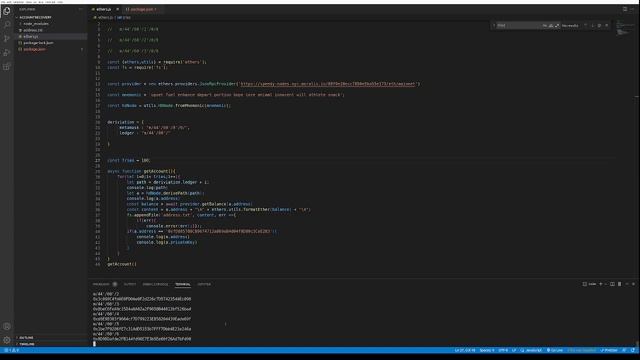Open Explorer panel more actions menu
Image resolution: width=640 pixels, height=360 pixels.
coord(80,9)
